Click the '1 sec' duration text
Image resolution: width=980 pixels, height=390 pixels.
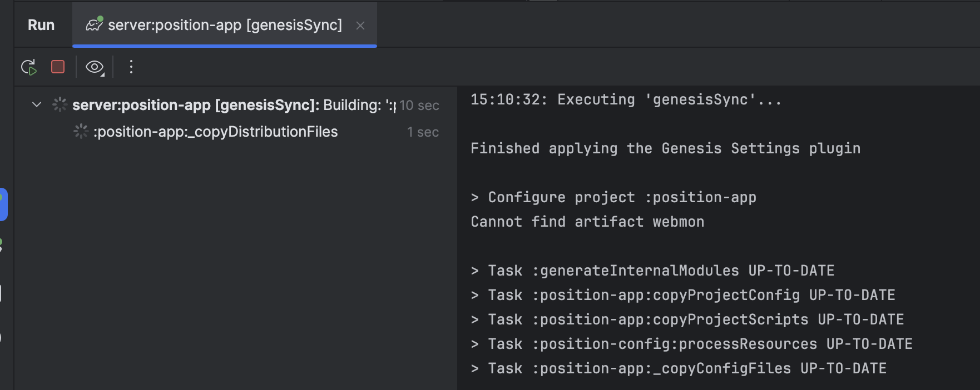tap(423, 132)
